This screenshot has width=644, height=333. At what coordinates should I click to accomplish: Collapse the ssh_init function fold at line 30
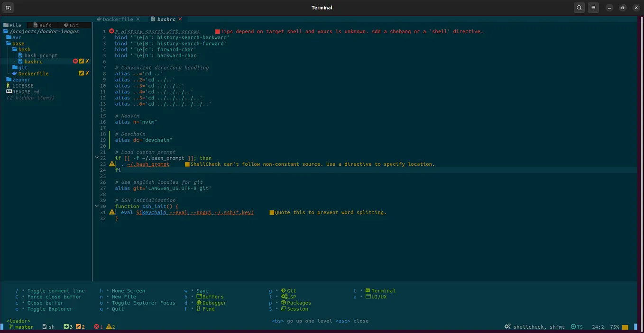coord(97,207)
